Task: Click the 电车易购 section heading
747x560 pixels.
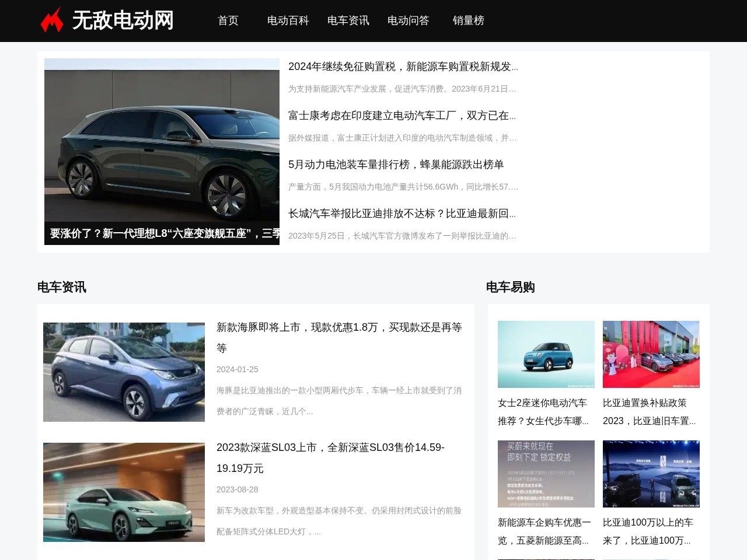Action: click(x=511, y=287)
